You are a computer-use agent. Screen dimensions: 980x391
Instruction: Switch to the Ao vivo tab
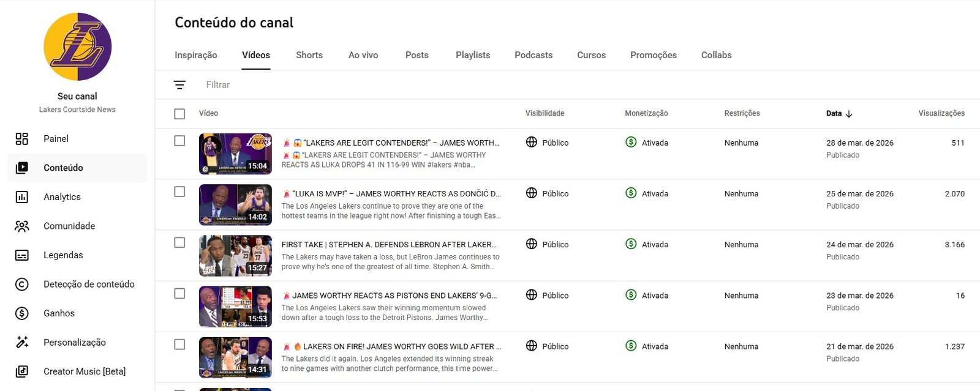point(363,55)
